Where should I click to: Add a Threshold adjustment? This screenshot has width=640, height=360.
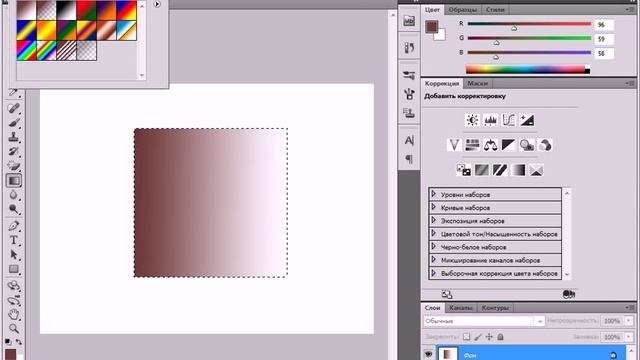pyautogui.click(x=500, y=170)
